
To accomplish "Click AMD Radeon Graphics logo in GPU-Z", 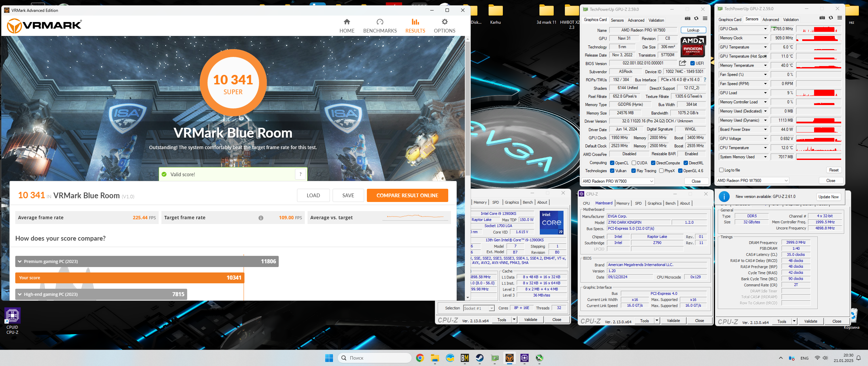I will [x=693, y=47].
